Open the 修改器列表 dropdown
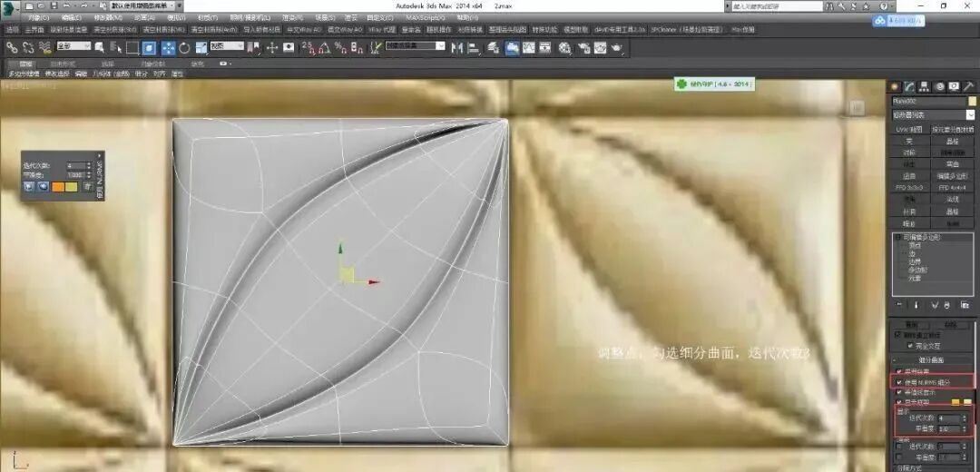The width and height of the screenshot is (980, 472). [933, 115]
